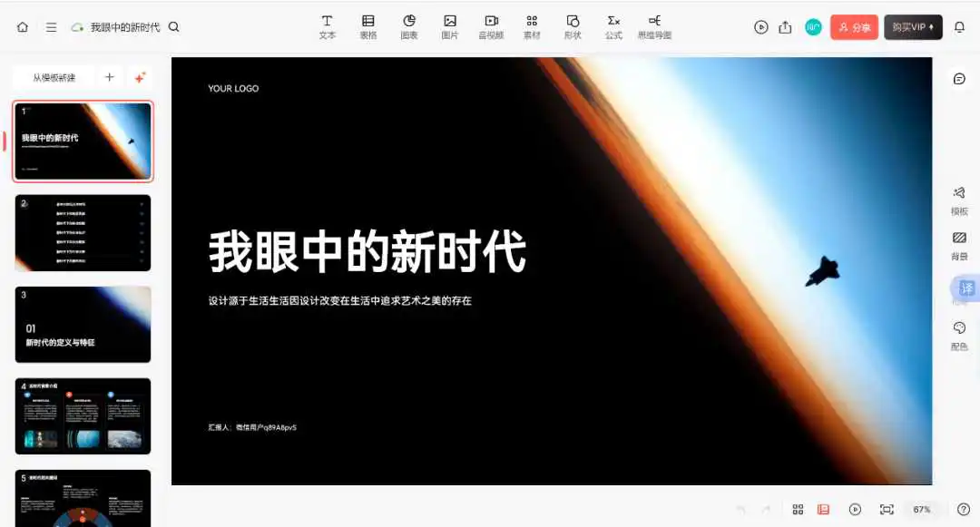
Task: Open the 配色 color scheme panel
Action: (959, 337)
